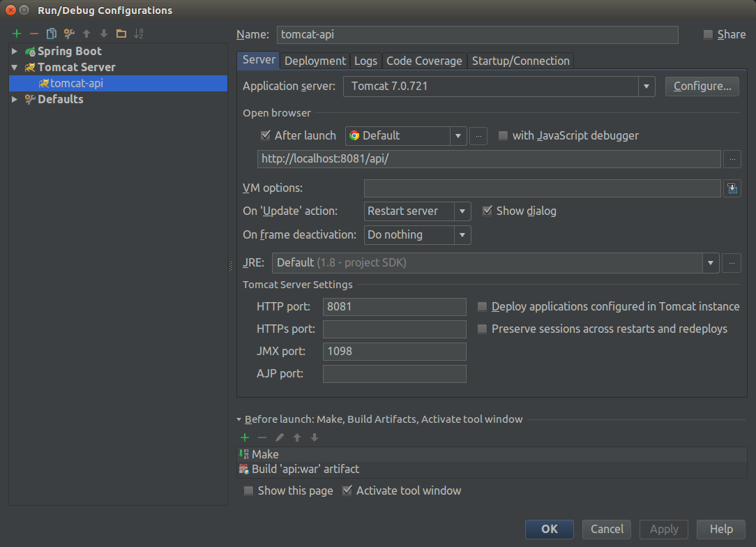Image resolution: width=756 pixels, height=547 pixels.
Task: Click the JMX port field
Action: 395,352
